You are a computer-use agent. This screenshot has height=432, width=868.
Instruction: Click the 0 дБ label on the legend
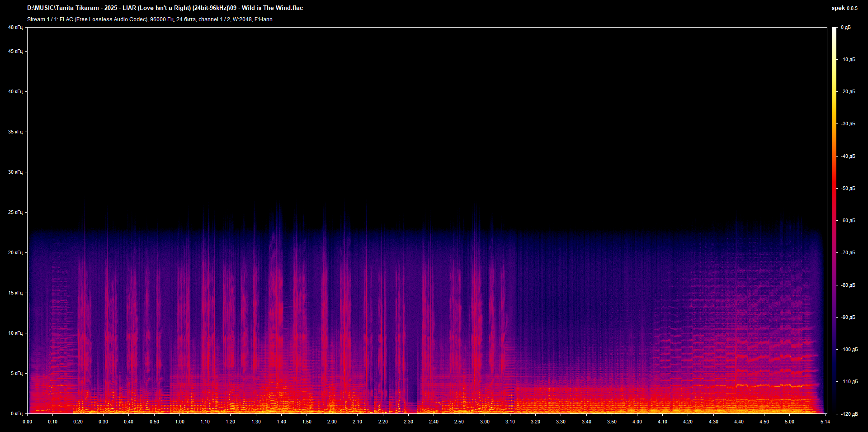pyautogui.click(x=845, y=28)
